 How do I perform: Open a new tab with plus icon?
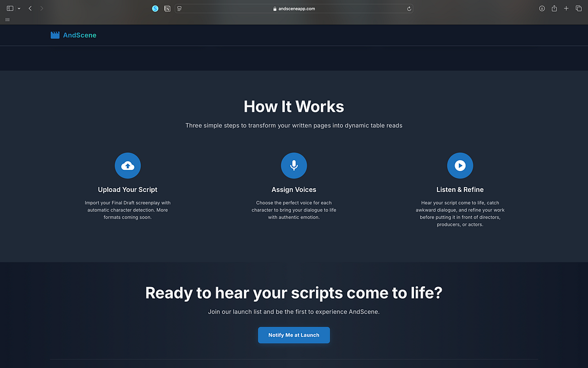[566, 8]
